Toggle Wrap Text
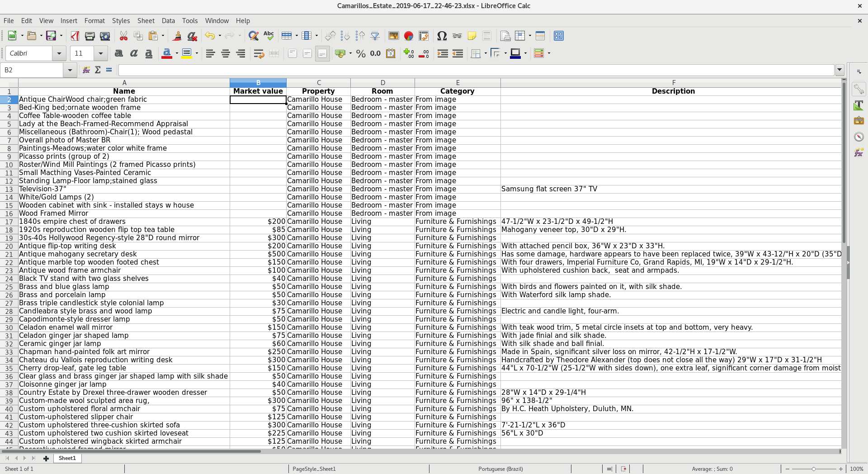The image size is (868, 474). [x=259, y=53]
